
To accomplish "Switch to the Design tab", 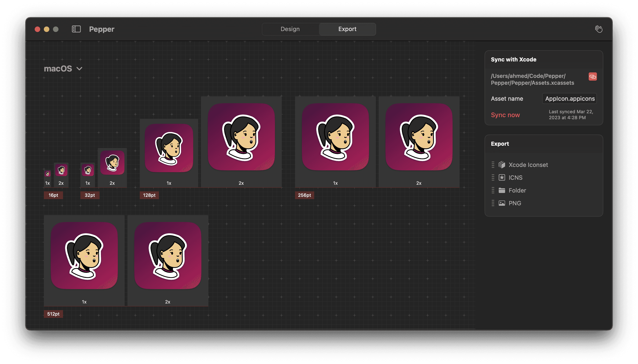I will point(290,29).
